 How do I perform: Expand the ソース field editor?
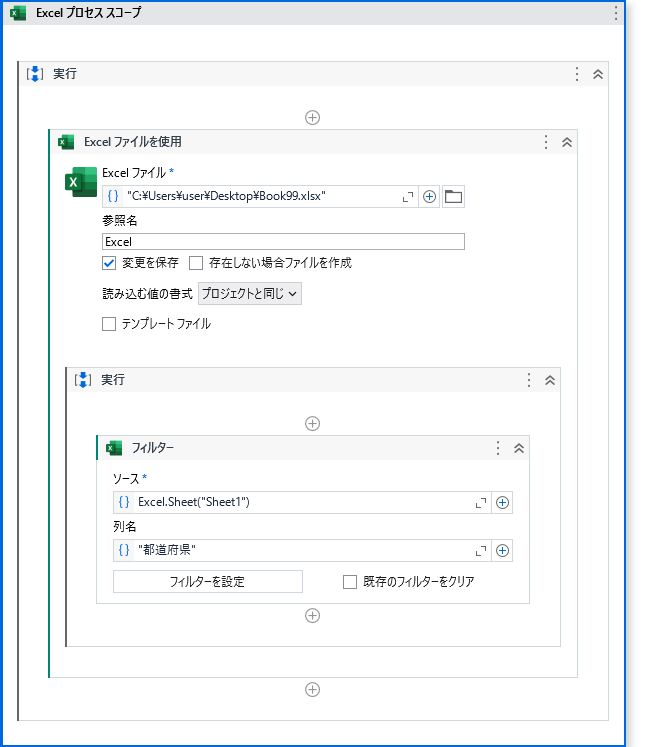tap(481, 503)
